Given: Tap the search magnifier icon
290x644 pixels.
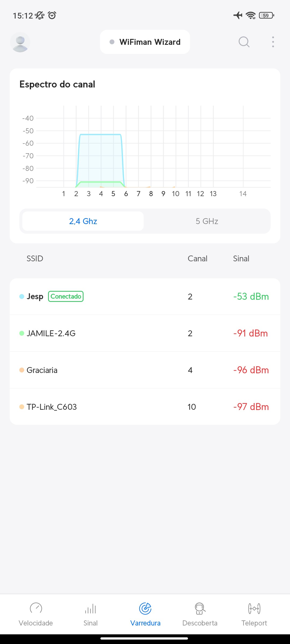Looking at the screenshot, I should 244,42.
